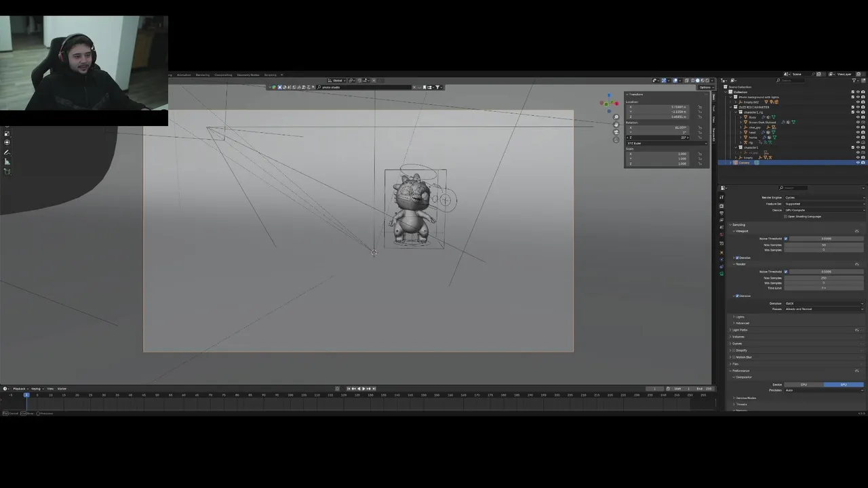Toggle Viewport Denoise checkbox
The image size is (868, 488).
click(737, 258)
